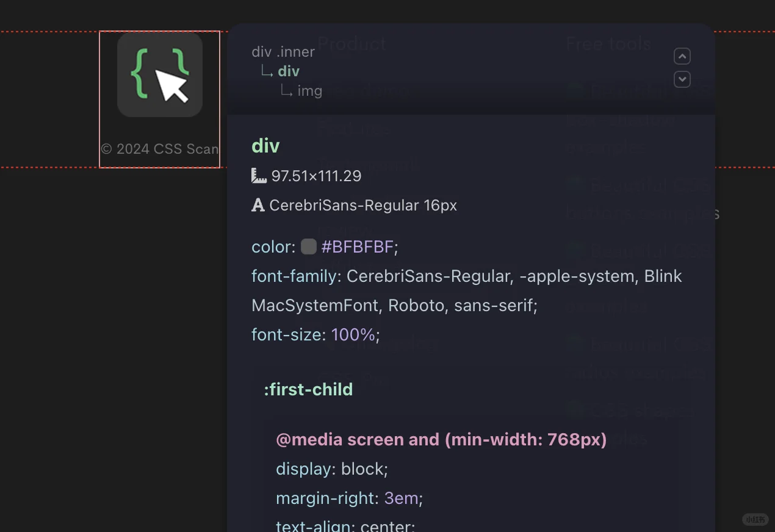Click dimensions text 97.51×111.29

click(x=316, y=176)
